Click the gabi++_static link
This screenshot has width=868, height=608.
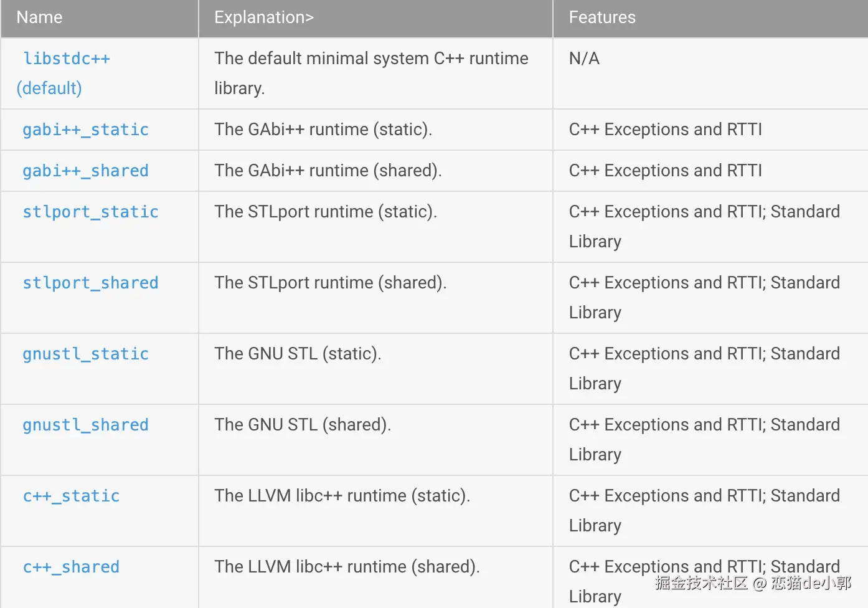click(85, 130)
